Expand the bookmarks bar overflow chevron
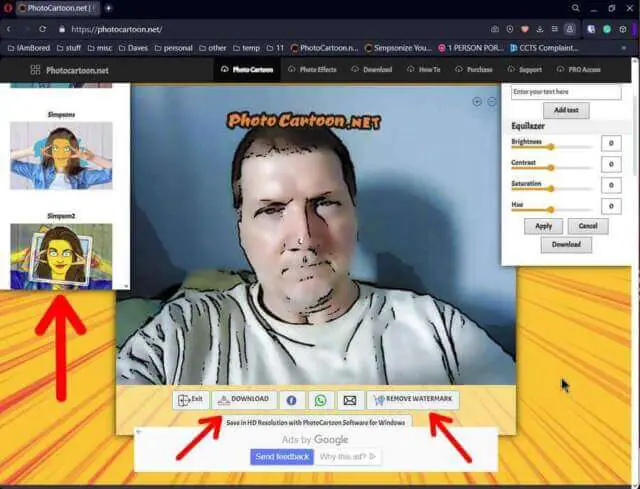Image resolution: width=640 pixels, height=489 pixels. [624, 48]
